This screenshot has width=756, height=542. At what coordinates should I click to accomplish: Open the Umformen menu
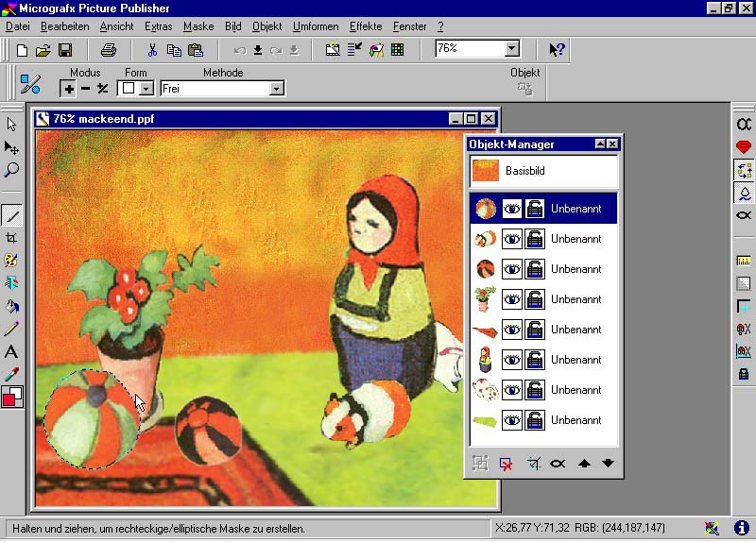pos(316,26)
